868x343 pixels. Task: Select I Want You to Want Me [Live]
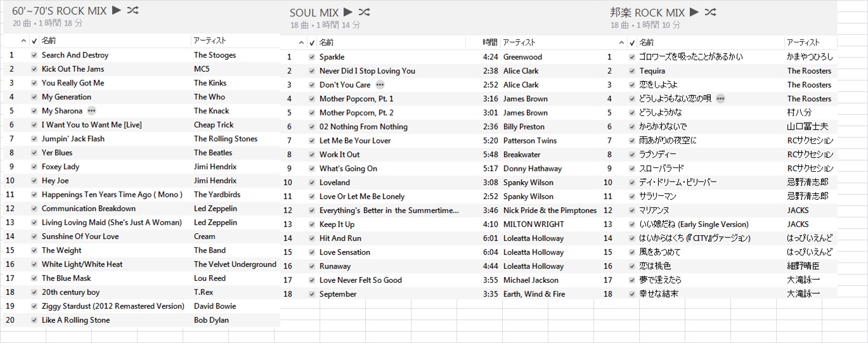pyautogui.click(x=92, y=125)
